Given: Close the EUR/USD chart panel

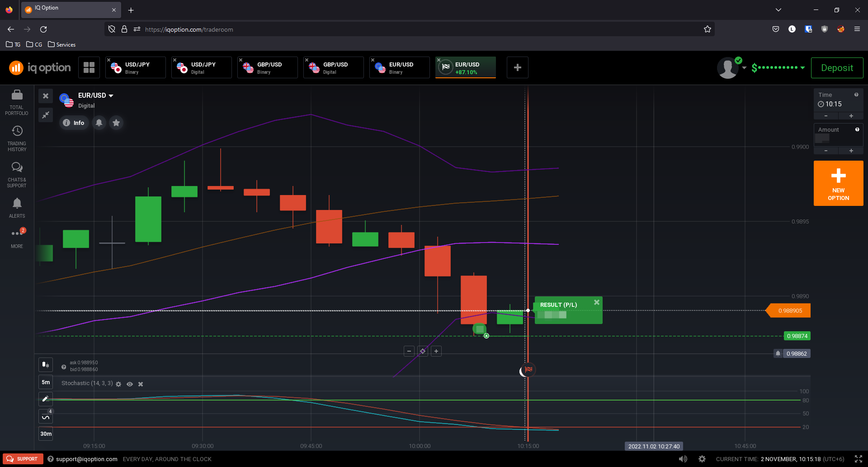Looking at the screenshot, I should tap(46, 96).
